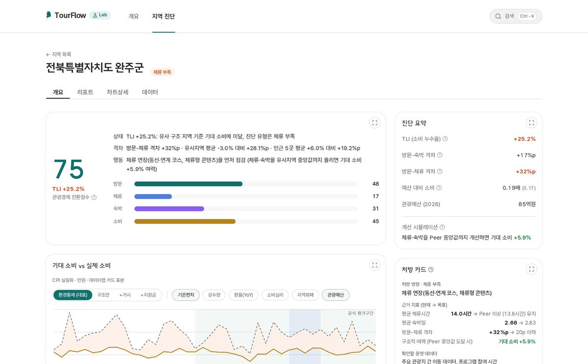Toggle the 관광예산 filter chip
Image resolution: width=588 pixels, height=364 pixels.
[x=336, y=295]
